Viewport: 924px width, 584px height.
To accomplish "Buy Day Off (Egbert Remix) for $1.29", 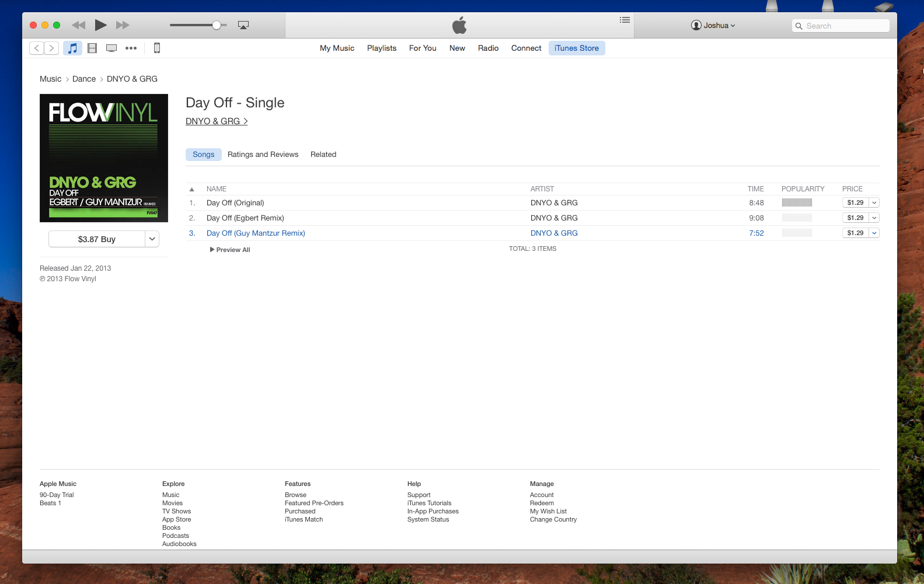I will (856, 218).
